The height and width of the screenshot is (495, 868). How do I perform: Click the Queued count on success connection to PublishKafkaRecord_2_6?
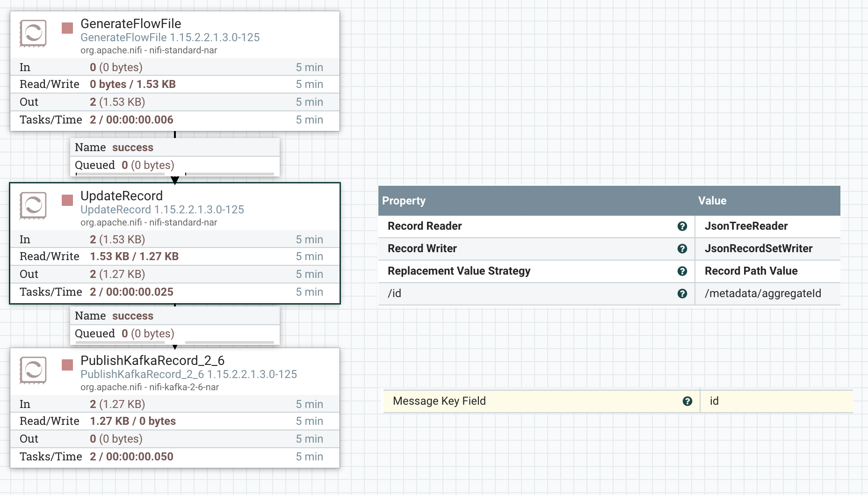pyautogui.click(x=124, y=333)
